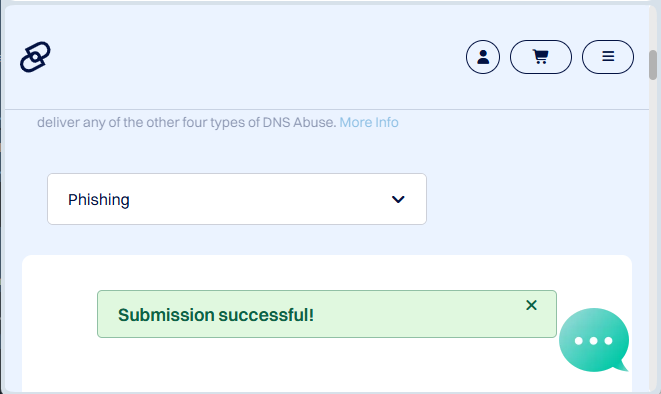Screen dimensions: 661x394
Task: Click the chevron arrow beside Phishing
Action: (x=398, y=199)
